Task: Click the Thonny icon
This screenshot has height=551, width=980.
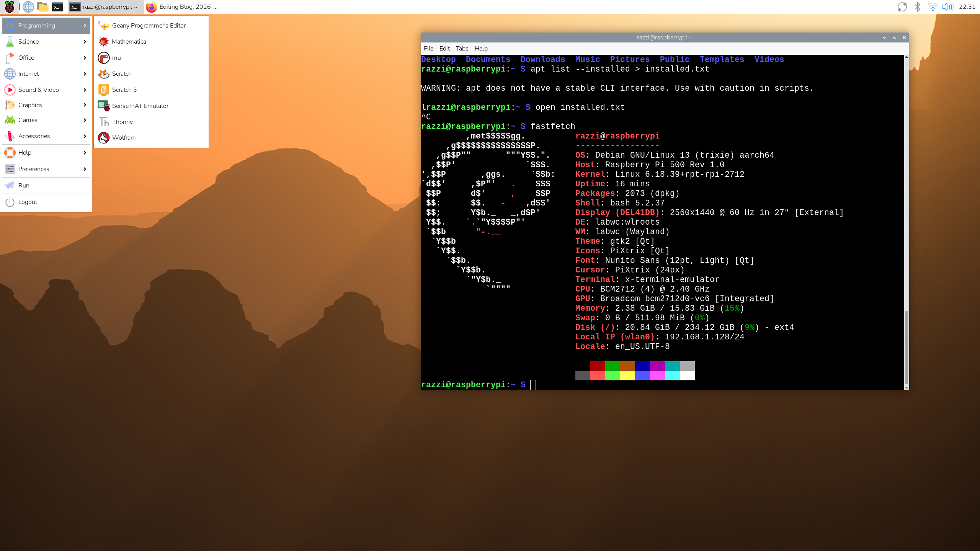Action: tap(104, 122)
